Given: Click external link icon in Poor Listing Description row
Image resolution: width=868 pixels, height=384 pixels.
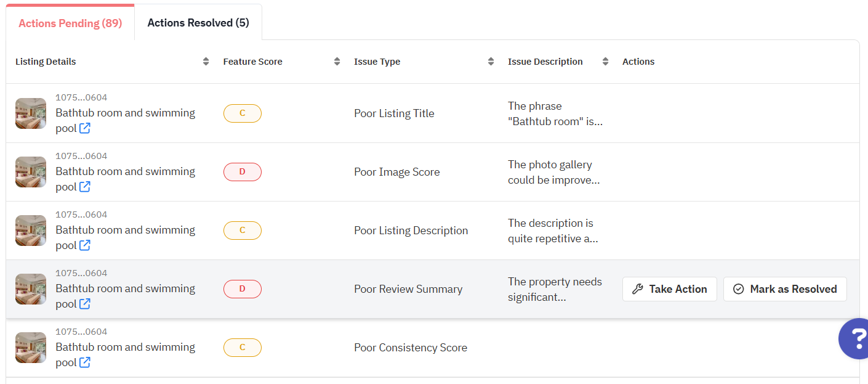Looking at the screenshot, I should 85,245.
